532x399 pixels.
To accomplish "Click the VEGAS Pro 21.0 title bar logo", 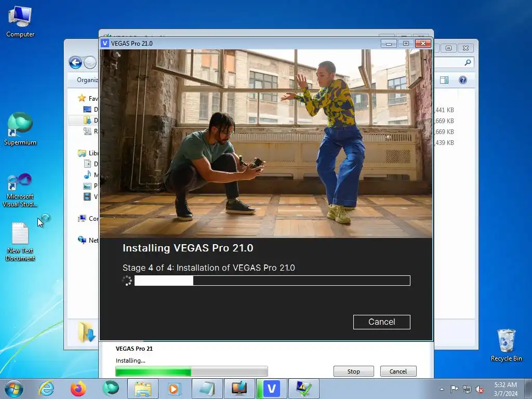I will coord(105,43).
